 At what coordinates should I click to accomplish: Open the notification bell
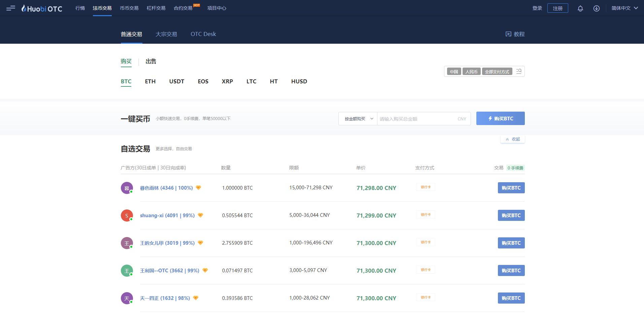(x=580, y=8)
